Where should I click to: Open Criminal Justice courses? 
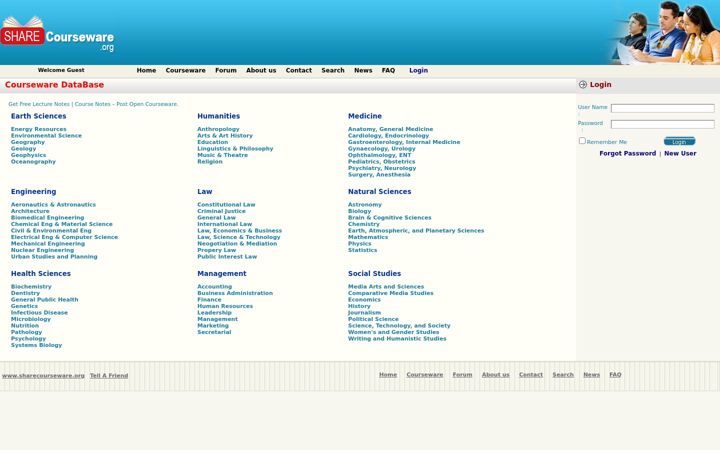[221, 211]
